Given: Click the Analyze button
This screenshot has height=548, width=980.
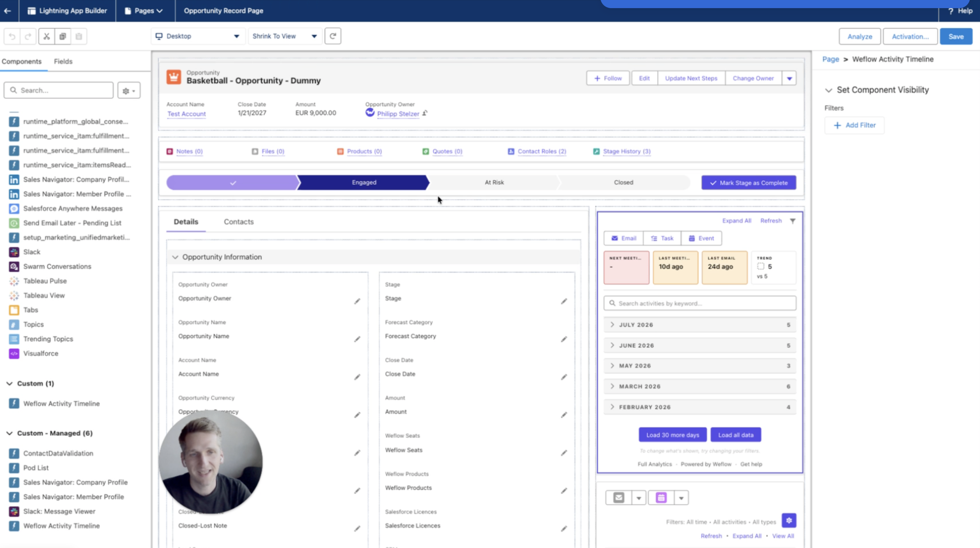Looking at the screenshot, I should pyautogui.click(x=860, y=37).
